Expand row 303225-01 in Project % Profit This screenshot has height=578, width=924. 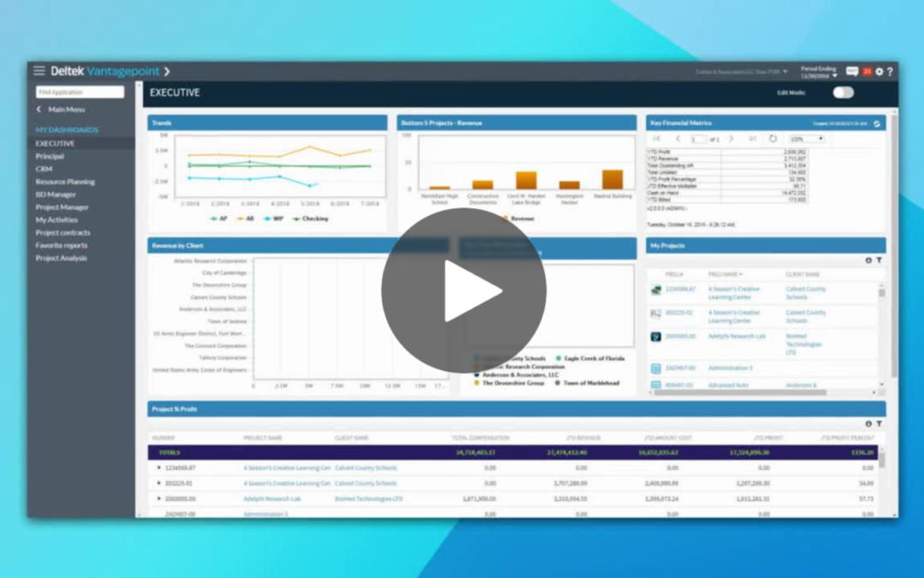pos(158,483)
